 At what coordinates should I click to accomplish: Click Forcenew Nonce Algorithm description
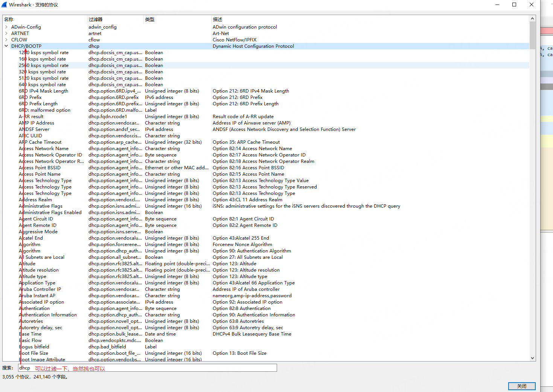242,245
